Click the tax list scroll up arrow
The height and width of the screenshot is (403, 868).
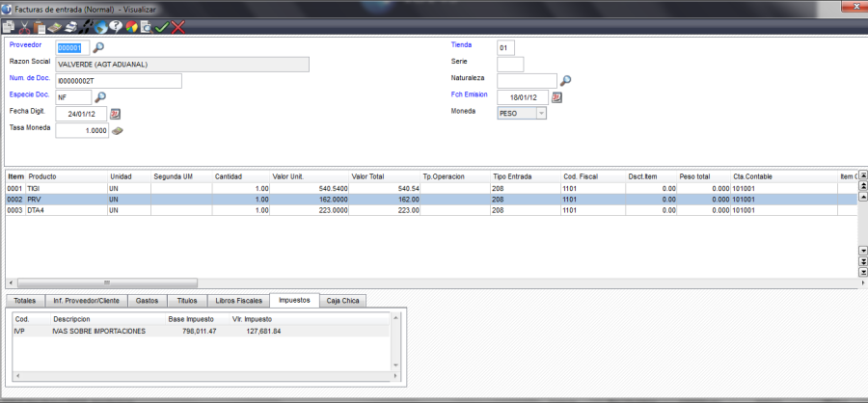click(x=395, y=317)
